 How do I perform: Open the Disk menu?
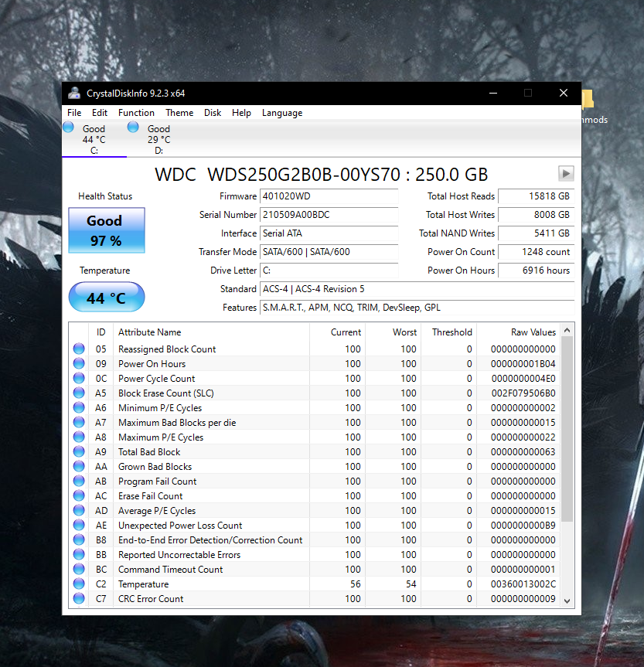coord(213,113)
